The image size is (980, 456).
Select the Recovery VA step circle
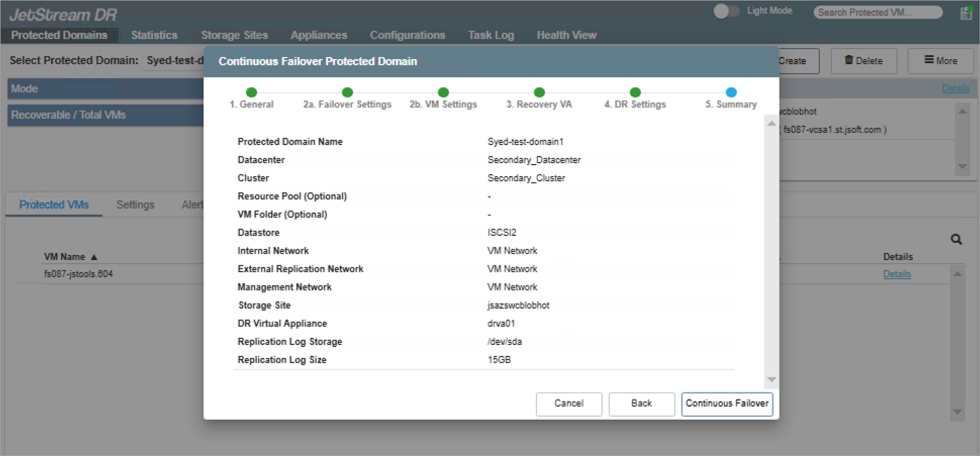[539, 92]
